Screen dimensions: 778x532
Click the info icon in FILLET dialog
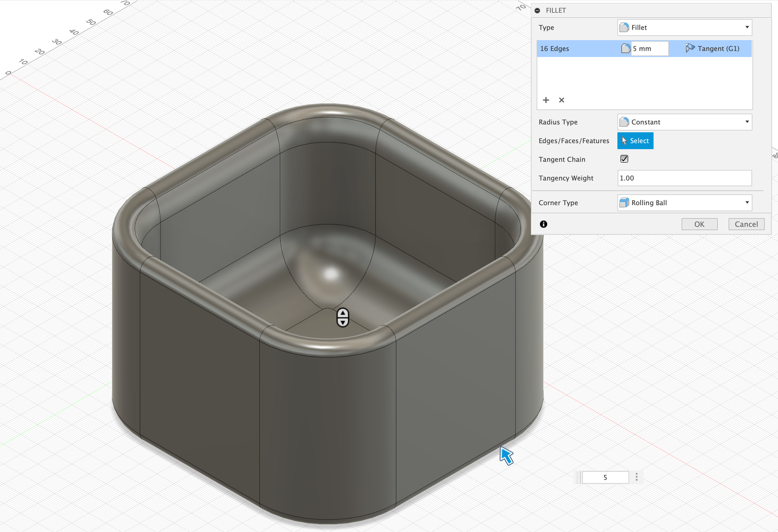(x=544, y=224)
